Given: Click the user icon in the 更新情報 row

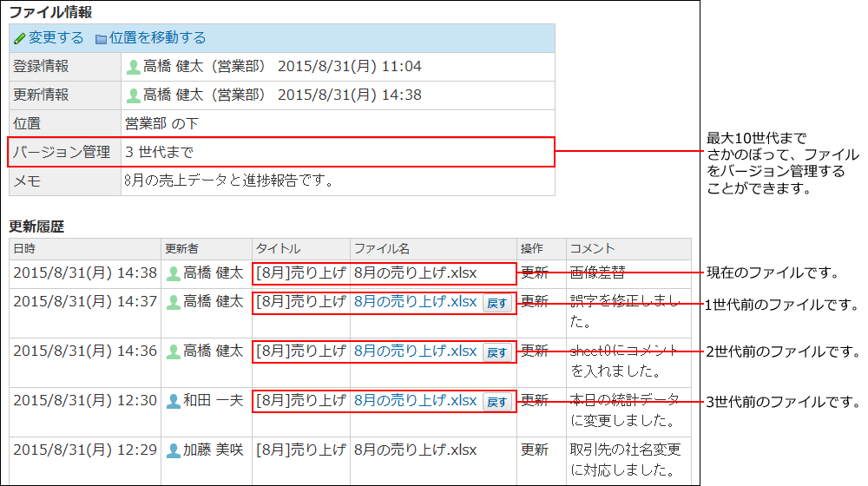Looking at the screenshot, I should click(133, 95).
